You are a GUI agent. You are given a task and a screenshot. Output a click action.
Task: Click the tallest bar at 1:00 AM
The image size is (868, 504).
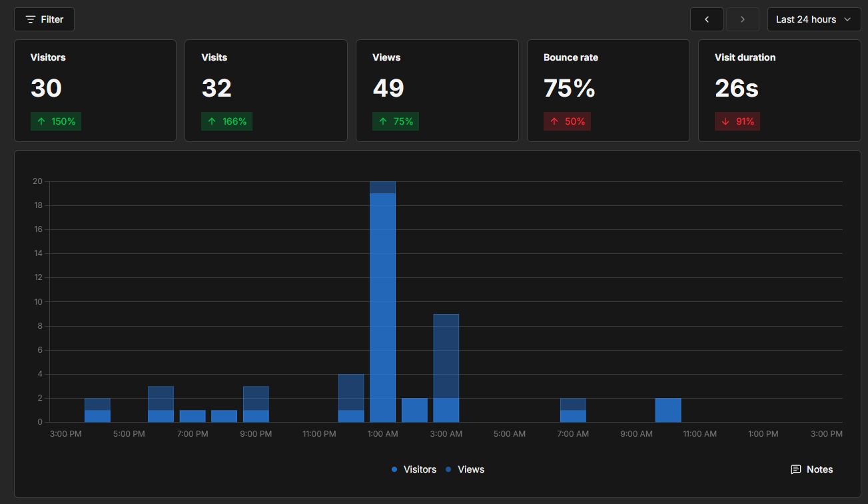382,301
